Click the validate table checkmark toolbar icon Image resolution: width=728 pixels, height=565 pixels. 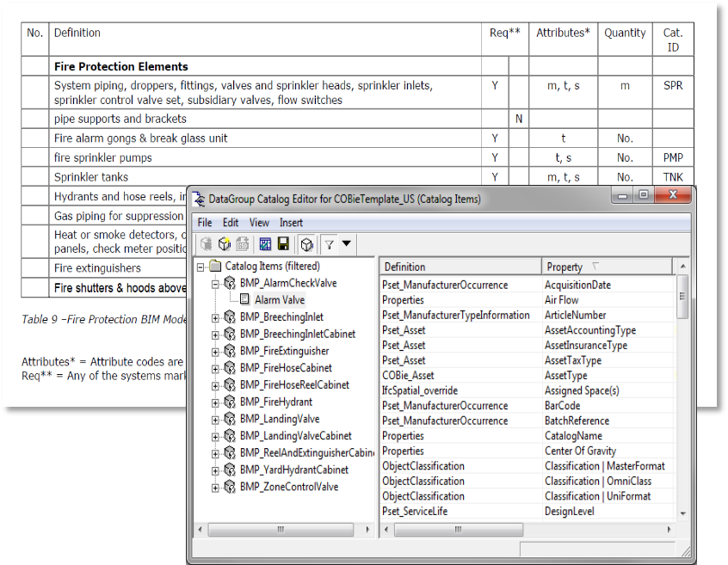point(265,243)
